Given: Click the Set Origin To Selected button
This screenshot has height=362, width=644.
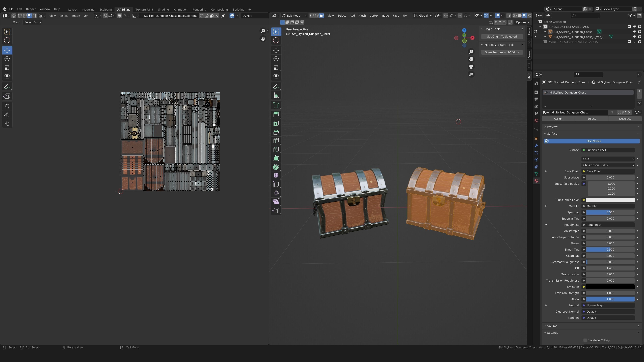Looking at the screenshot, I should pos(502,37).
